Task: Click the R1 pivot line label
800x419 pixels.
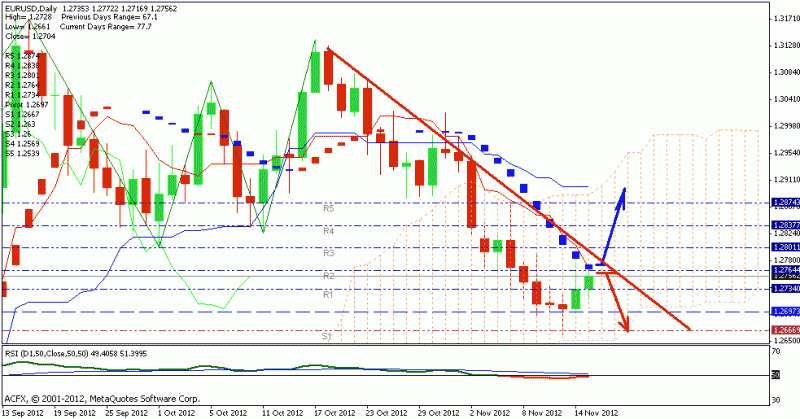Action: (x=327, y=295)
